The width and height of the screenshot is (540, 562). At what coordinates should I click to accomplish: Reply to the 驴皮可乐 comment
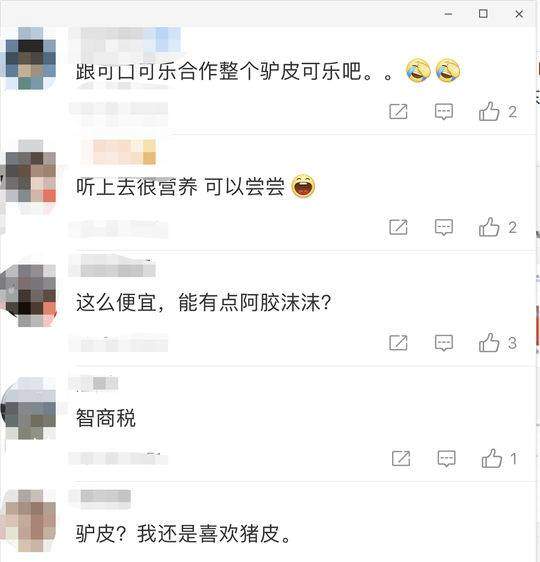click(444, 112)
